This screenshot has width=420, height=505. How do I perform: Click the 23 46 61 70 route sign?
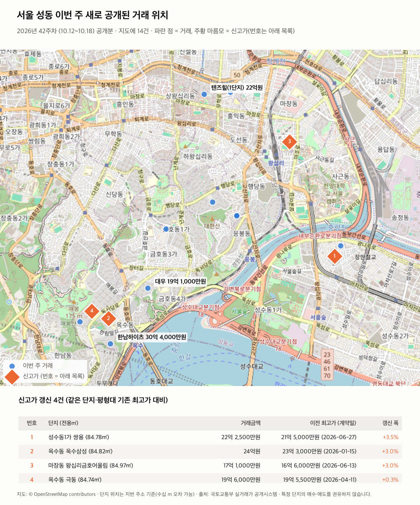pyautogui.click(x=327, y=365)
